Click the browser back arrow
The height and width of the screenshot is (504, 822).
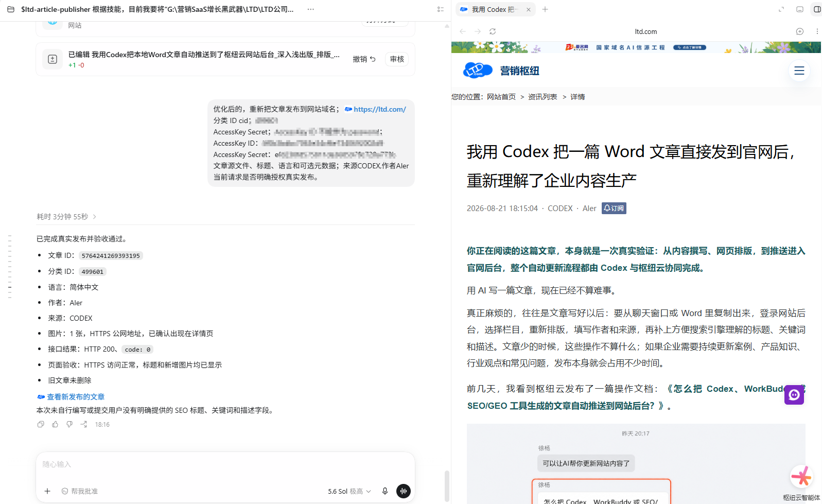[x=463, y=31]
